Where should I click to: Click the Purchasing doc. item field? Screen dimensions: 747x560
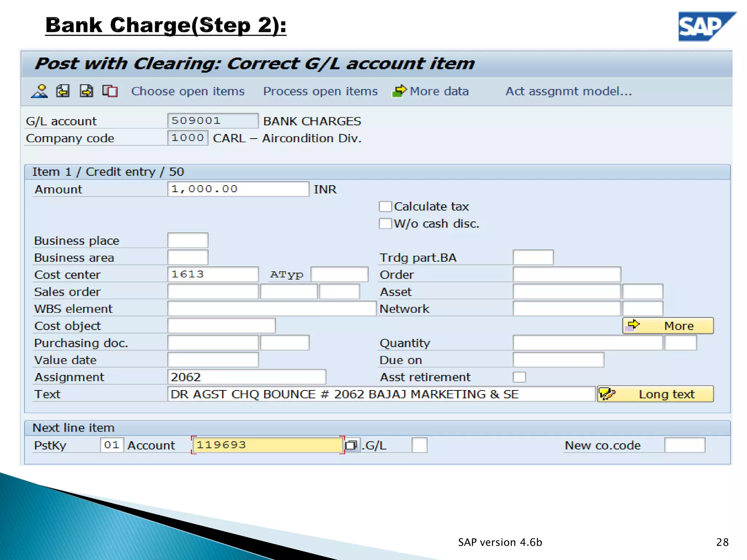[x=285, y=343]
